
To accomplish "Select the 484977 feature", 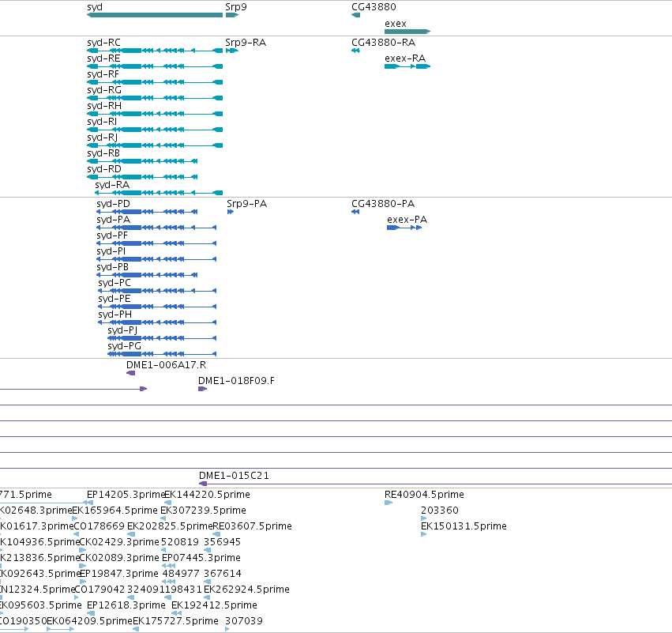I will point(168,582).
